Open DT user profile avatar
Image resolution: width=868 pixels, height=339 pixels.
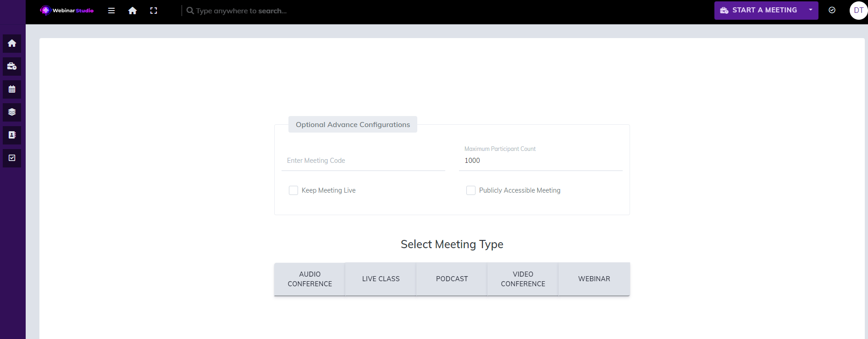[x=858, y=10]
